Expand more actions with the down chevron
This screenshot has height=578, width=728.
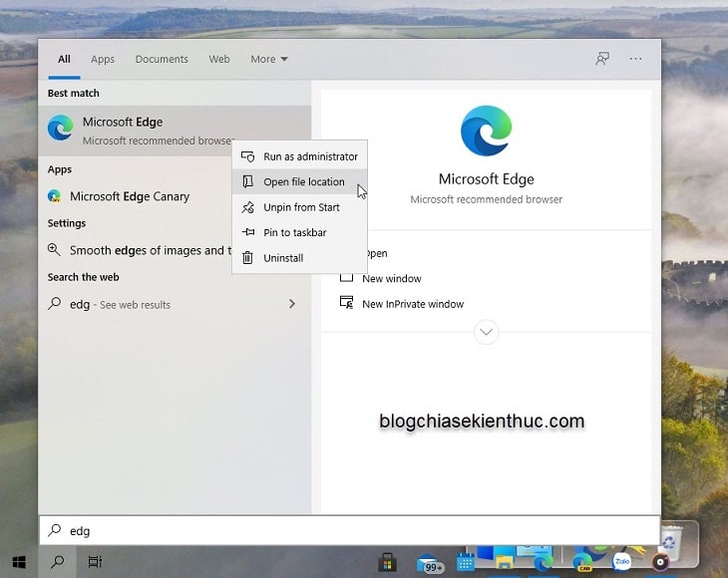point(486,332)
